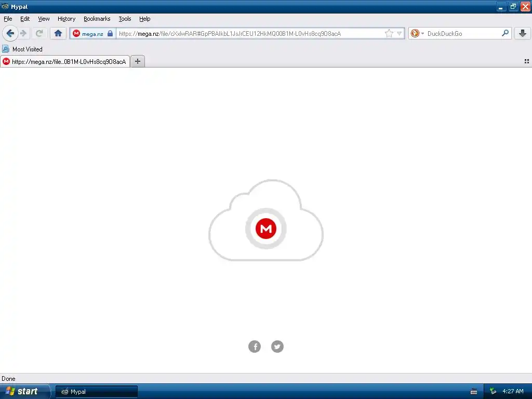The width and height of the screenshot is (532, 399).
Task: Minimize the Mypal window
Action: pyautogui.click(x=501, y=6)
